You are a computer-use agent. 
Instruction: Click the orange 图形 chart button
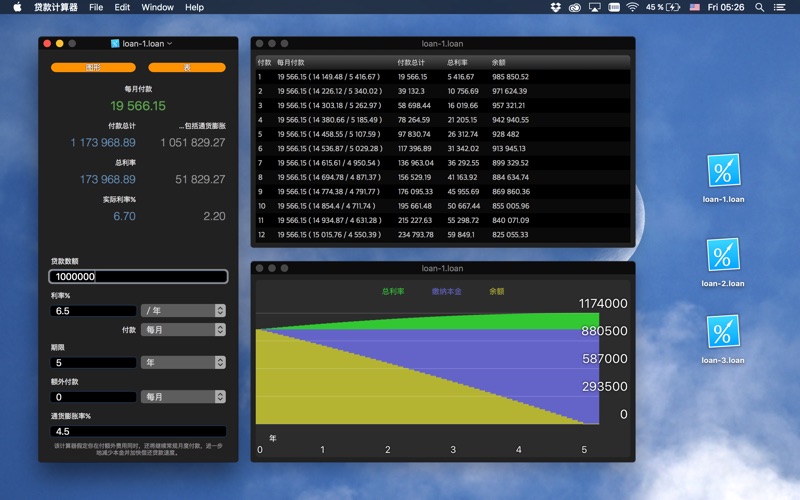pos(93,68)
